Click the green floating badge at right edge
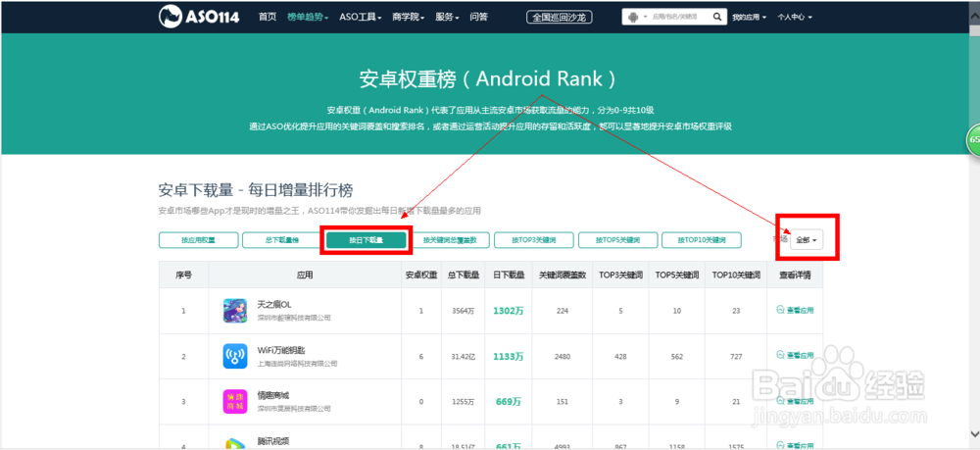 coord(974,140)
